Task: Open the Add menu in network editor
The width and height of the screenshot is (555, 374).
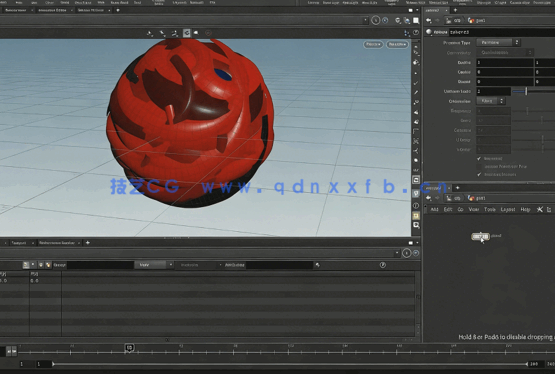Action: [x=434, y=209]
